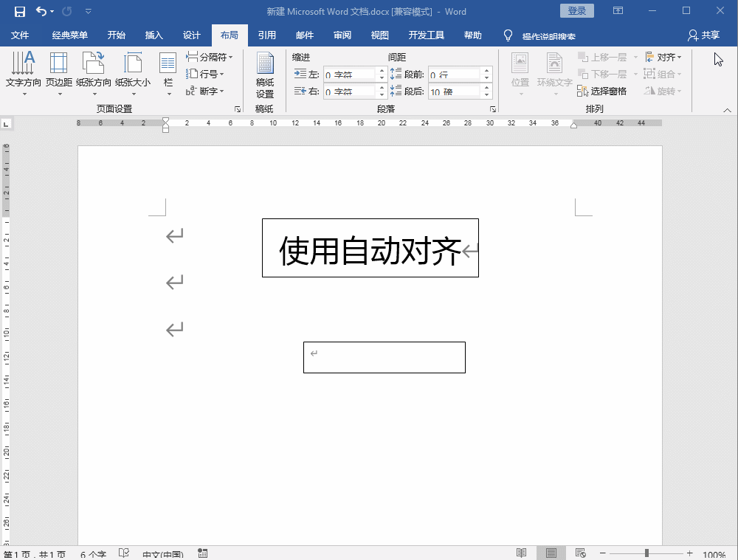
Task: Click inside the 使用自动对齐 text box
Action: point(370,248)
